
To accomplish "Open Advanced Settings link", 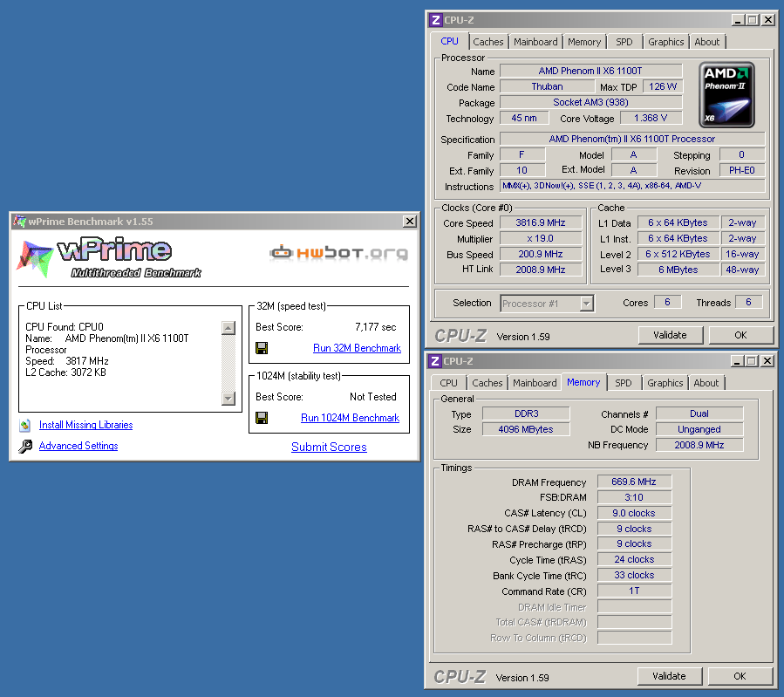I will 78,446.
